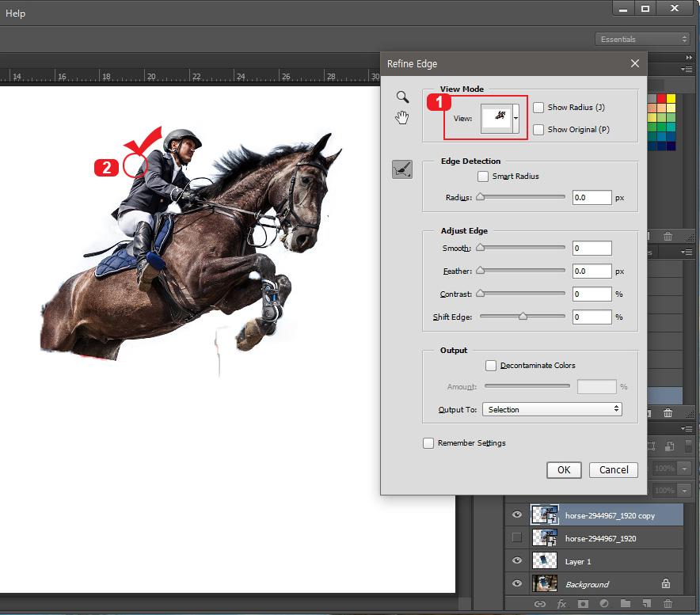Click Cancel in Refine Edge
This screenshot has width=700, height=615.
coord(614,470)
